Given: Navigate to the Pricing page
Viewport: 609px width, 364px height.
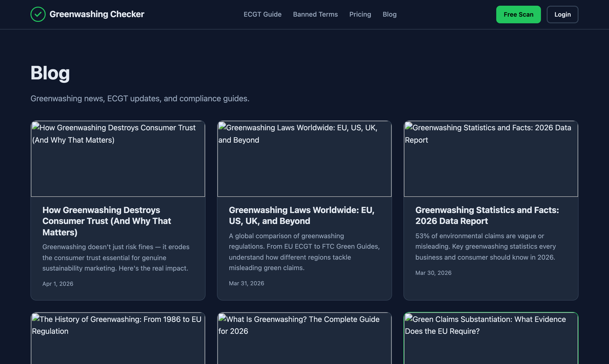Looking at the screenshot, I should pyautogui.click(x=360, y=14).
